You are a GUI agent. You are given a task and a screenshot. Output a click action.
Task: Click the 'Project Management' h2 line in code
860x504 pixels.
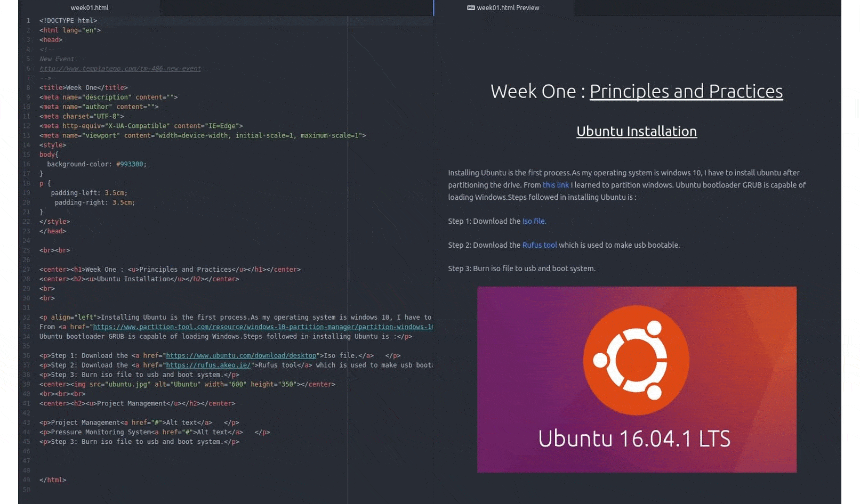(x=137, y=404)
